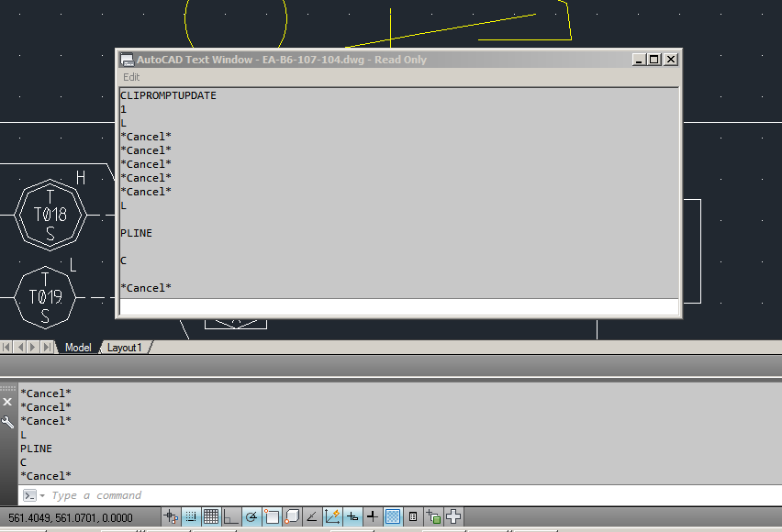Toggle Polar Tracking icon
This screenshot has height=532, width=782.
click(x=251, y=517)
